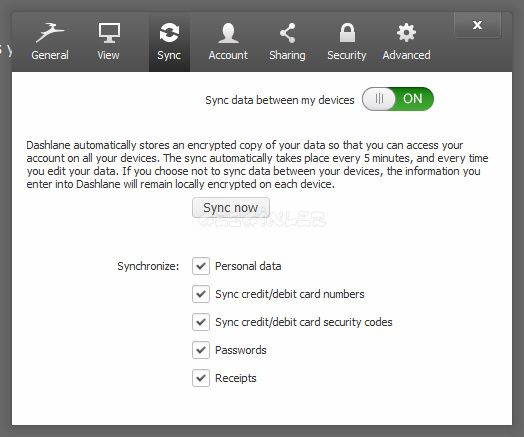This screenshot has width=524, height=437.
Task: Open the General preferences tab
Action: (x=50, y=42)
